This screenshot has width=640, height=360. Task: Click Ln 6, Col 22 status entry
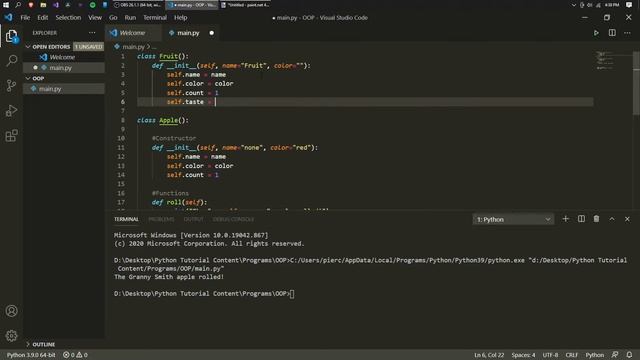click(x=489, y=355)
